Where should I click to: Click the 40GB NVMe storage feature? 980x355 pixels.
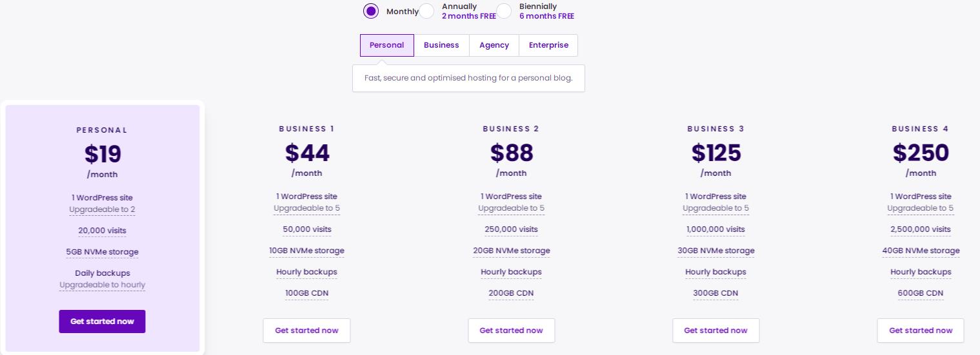point(921,251)
